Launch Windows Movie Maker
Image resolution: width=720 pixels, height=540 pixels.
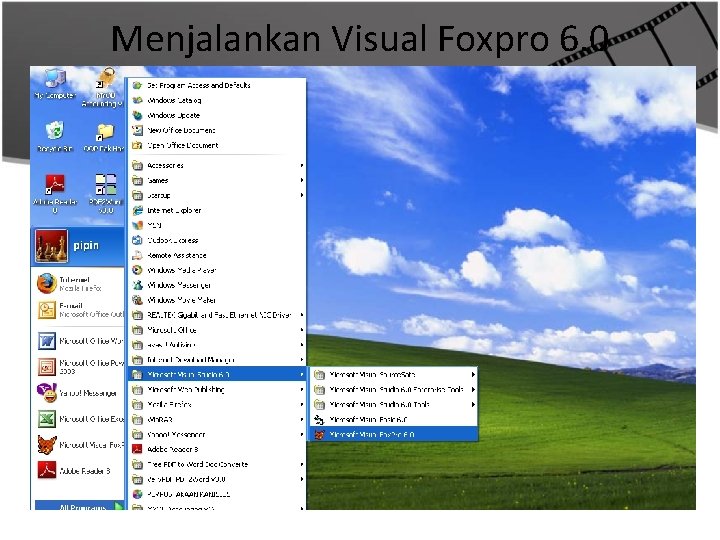[x=216, y=300]
